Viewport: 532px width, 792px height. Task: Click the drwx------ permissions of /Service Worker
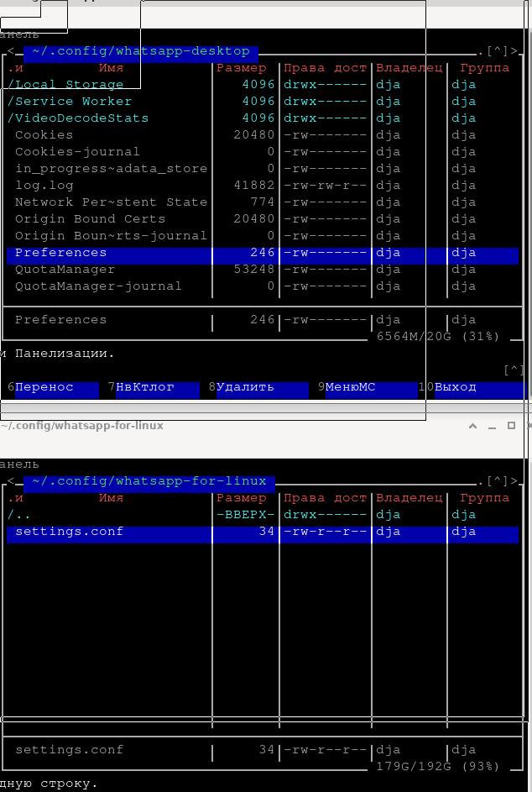click(x=325, y=101)
